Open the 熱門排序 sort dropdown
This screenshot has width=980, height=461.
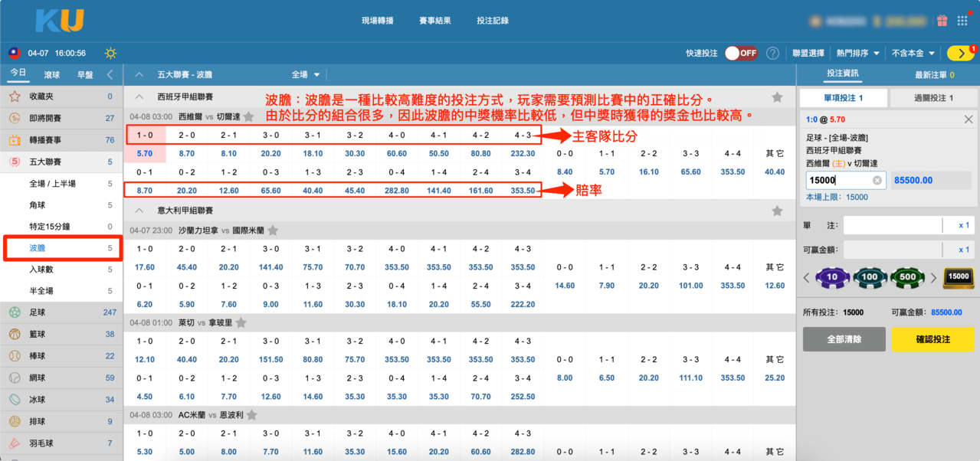pos(857,54)
